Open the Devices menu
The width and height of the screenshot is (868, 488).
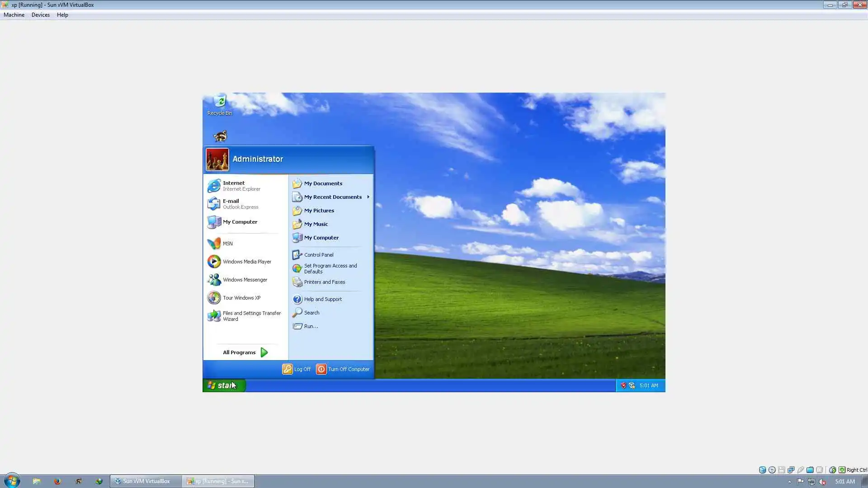(x=40, y=15)
